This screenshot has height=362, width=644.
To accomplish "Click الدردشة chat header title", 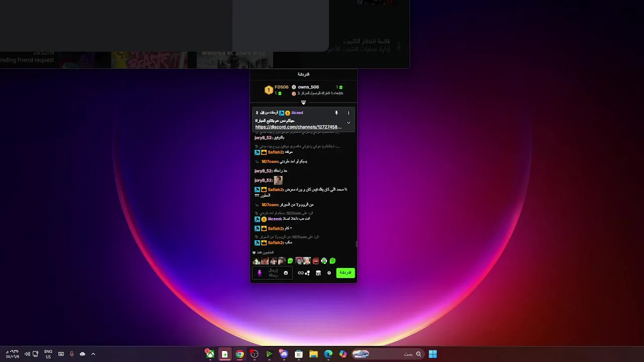I will pyautogui.click(x=303, y=74).
